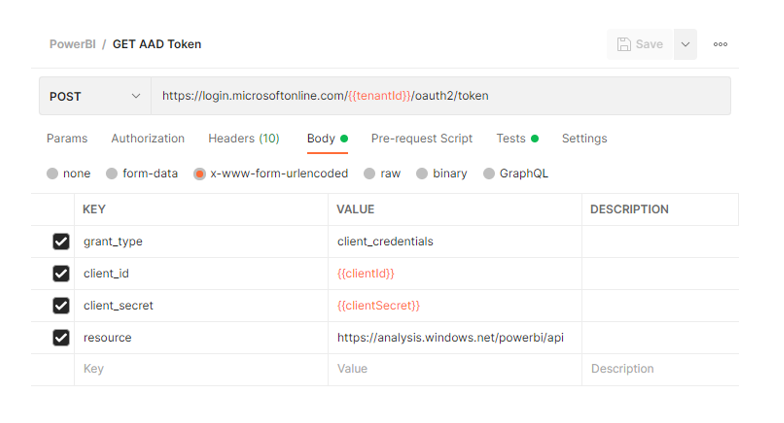This screenshot has height=423, width=784.
Task: Click the client_credentials value cell
Action: pyautogui.click(x=455, y=242)
